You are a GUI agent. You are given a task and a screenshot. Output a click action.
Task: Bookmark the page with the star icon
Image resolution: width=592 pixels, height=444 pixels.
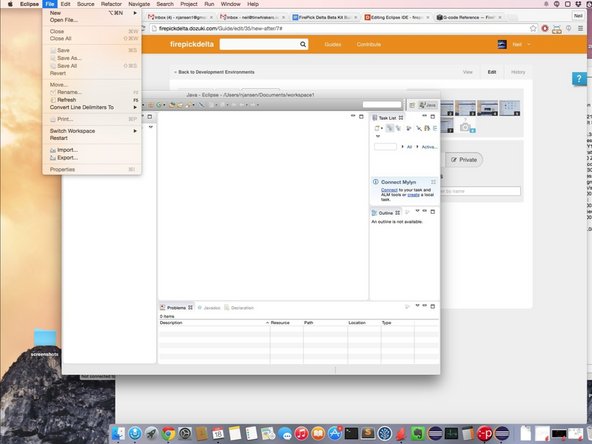pyautogui.click(x=533, y=28)
